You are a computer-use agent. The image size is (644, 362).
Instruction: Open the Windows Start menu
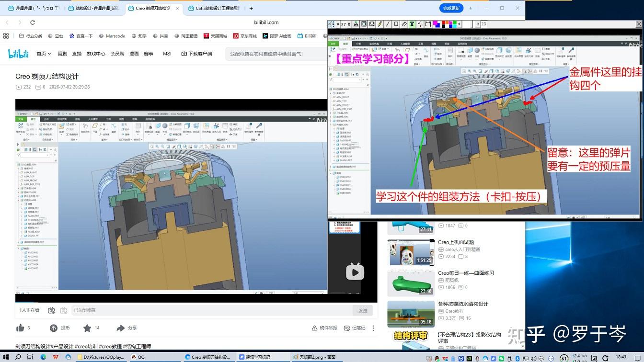pyautogui.click(x=6, y=357)
